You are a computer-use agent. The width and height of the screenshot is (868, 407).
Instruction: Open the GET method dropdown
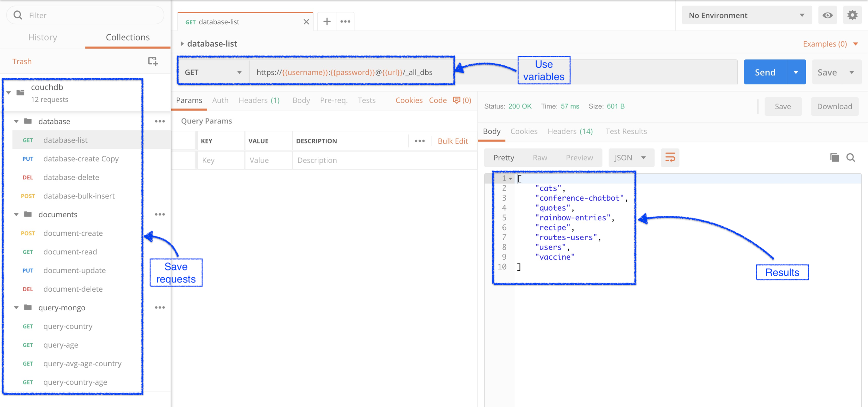pos(213,72)
